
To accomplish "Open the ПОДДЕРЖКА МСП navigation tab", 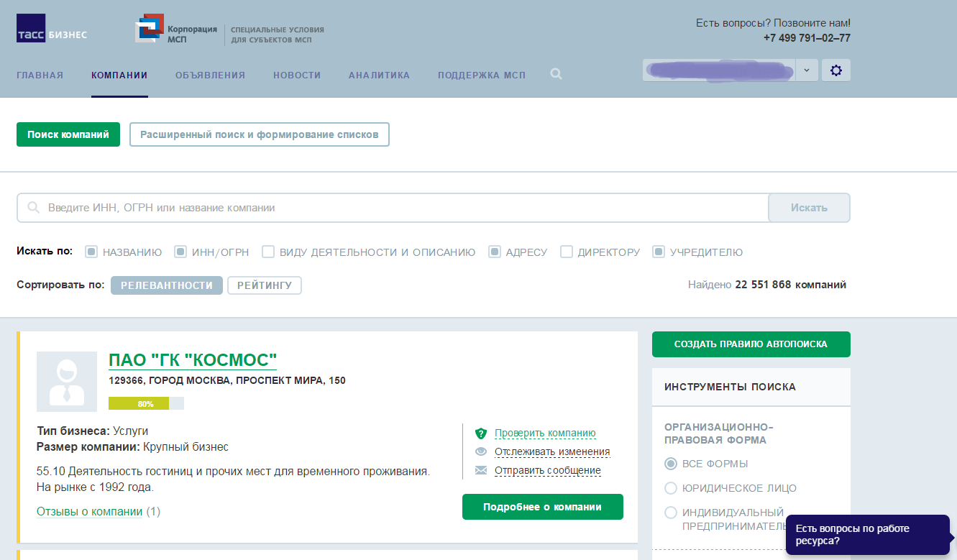I will (x=482, y=75).
